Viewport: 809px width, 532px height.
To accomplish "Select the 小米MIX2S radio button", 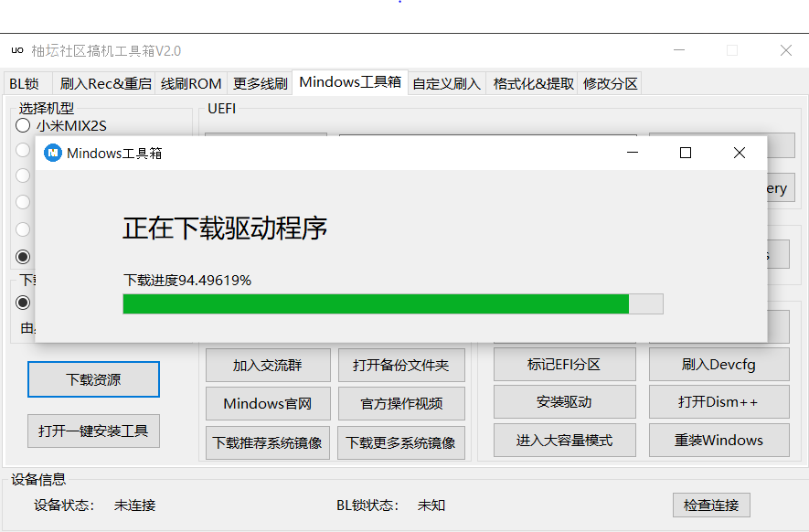I will pos(23,126).
